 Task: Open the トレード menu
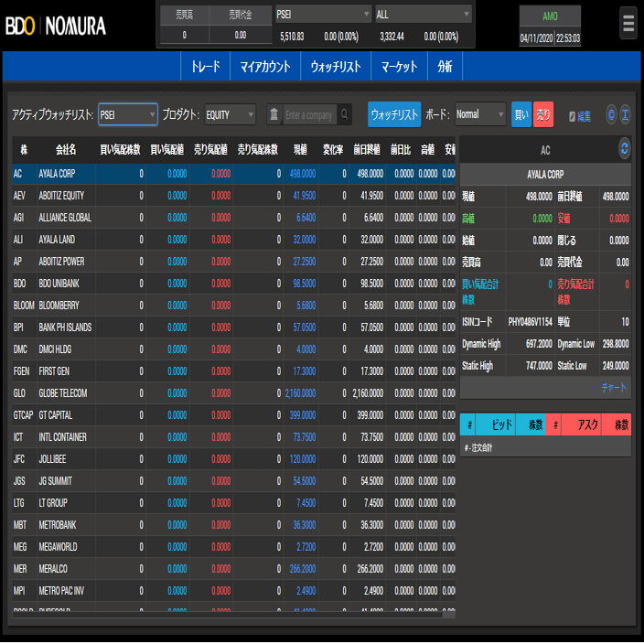click(x=205, y=66)
